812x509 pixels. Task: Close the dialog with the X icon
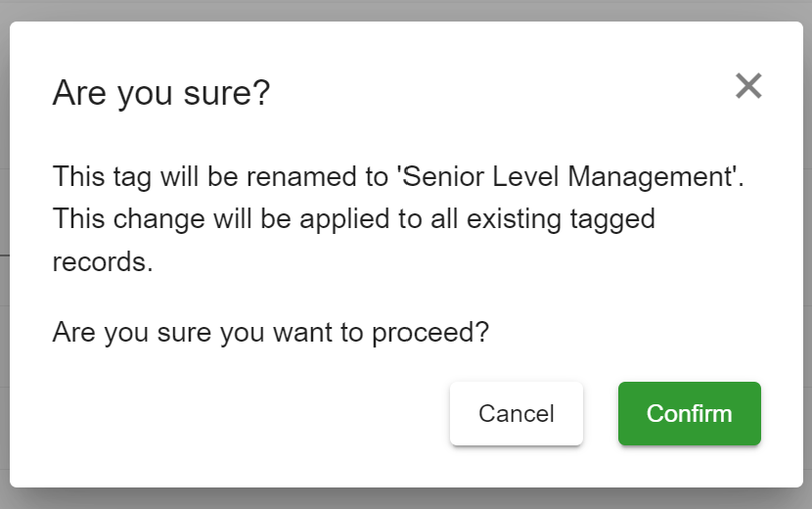(x=748, y=86)
